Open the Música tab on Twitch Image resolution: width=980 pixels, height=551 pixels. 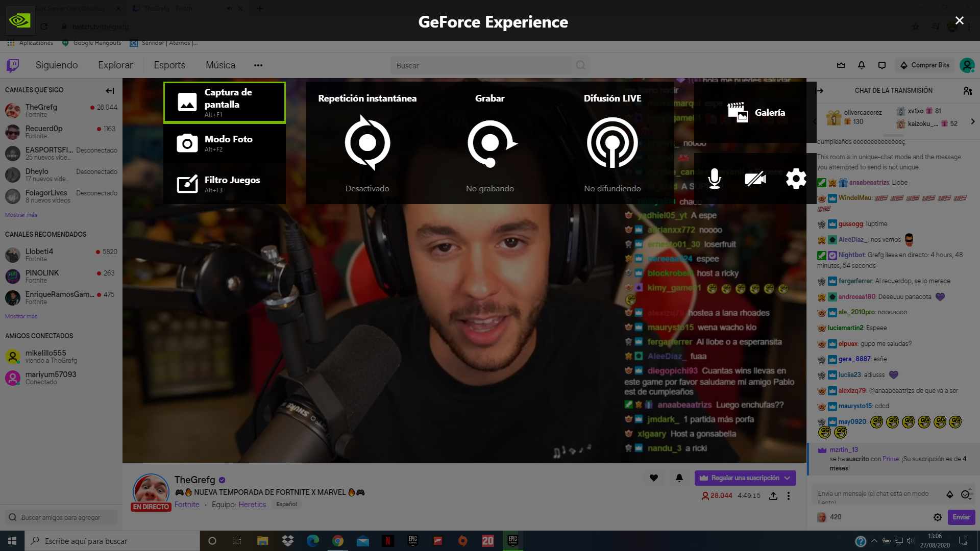point(220,65)
